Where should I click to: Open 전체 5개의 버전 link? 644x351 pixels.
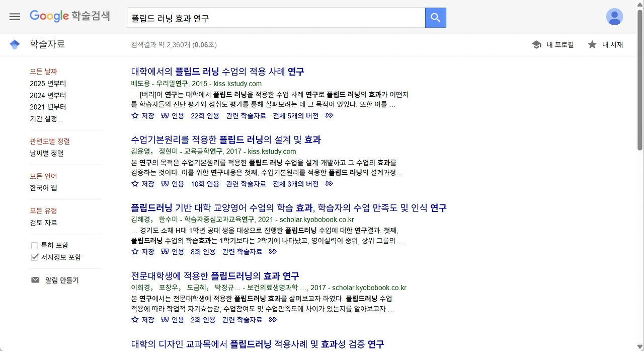295,115
